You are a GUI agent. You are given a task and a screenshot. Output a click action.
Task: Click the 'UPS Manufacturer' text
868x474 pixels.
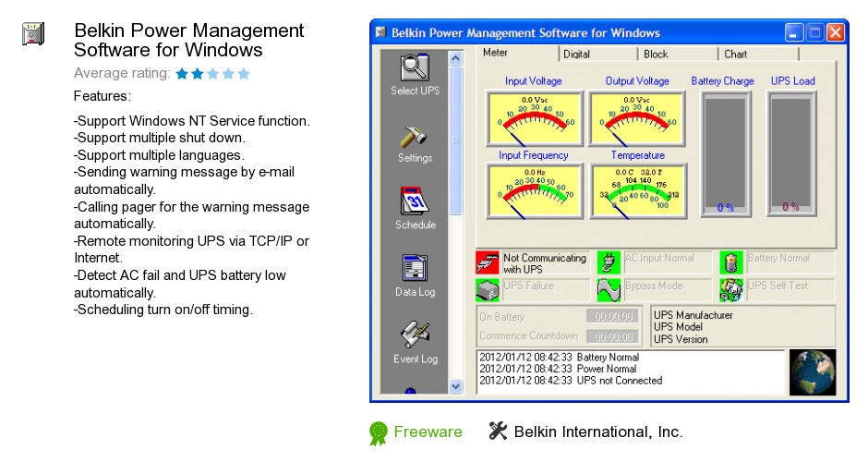click(693, 315)
